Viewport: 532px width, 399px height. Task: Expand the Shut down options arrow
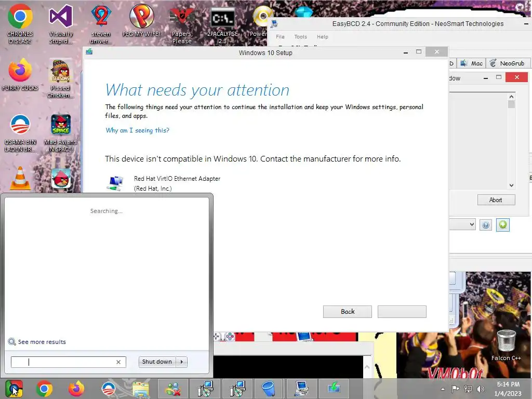pos(181,362)
